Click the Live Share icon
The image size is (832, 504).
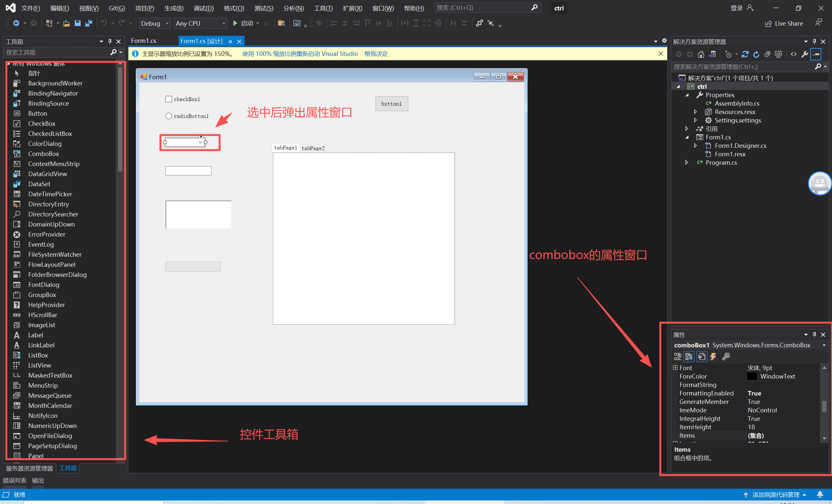pyautogui.click(x=768, y=24)
